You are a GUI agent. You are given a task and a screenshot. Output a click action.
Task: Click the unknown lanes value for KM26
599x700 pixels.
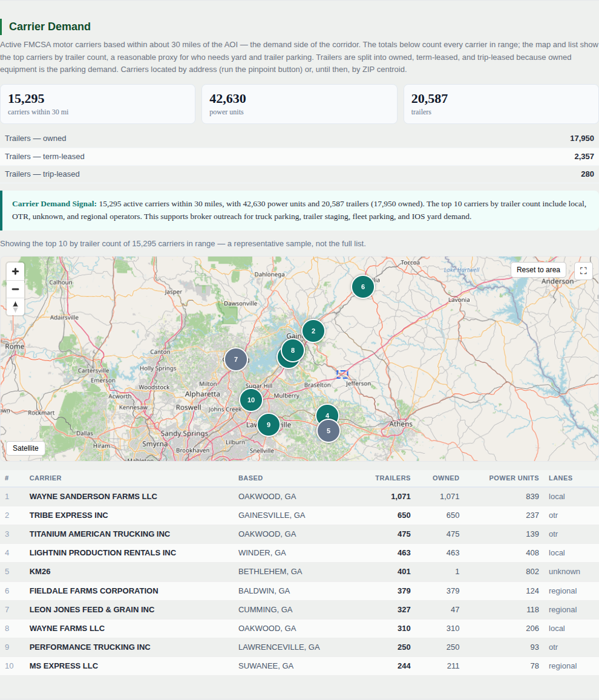tap(564, 571)
